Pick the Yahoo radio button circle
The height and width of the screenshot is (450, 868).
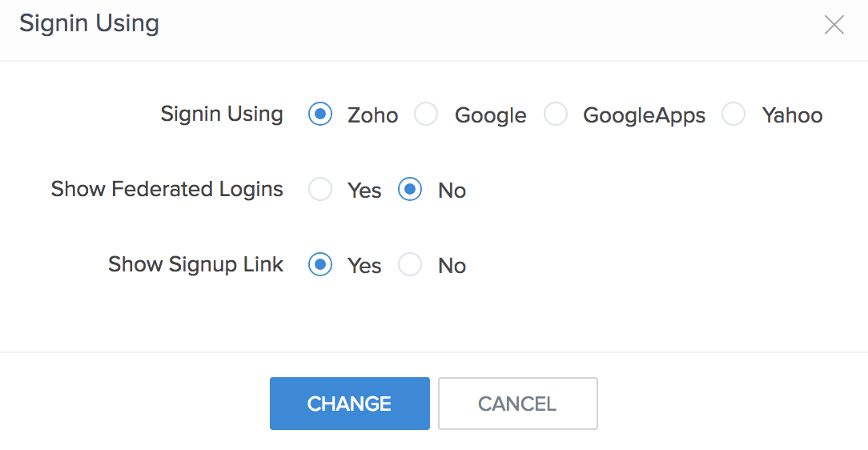click(733, 114)
